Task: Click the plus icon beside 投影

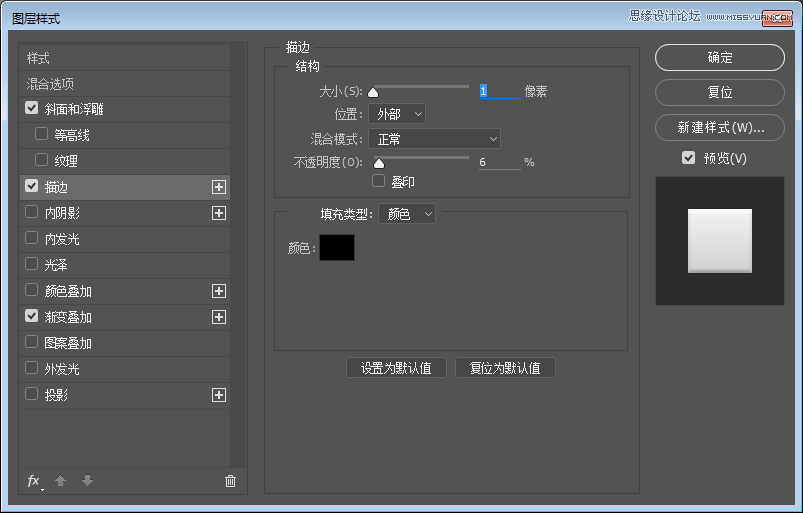Action: [219, 395]
